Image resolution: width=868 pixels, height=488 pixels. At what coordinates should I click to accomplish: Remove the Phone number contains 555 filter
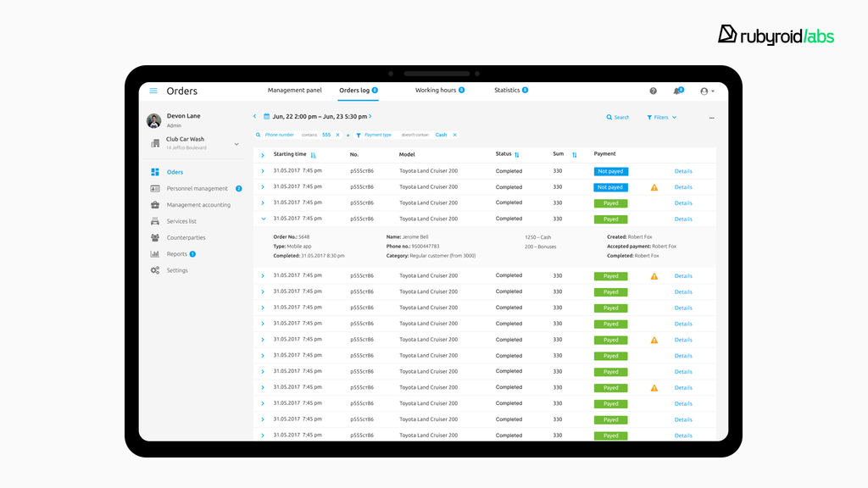337,135
